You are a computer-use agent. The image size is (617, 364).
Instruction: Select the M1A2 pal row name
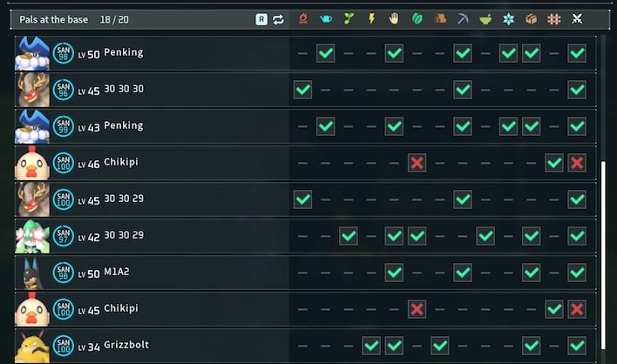pos(117,273)
